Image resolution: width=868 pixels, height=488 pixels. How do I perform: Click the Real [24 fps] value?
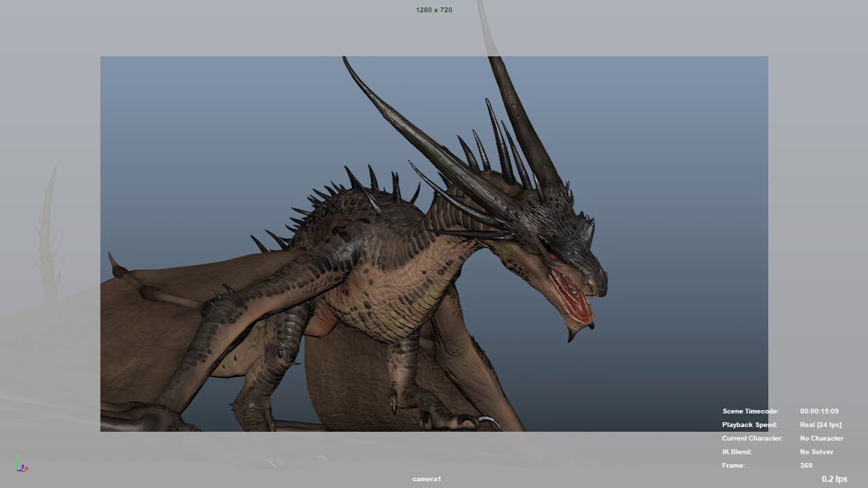(x=821, y=424)
